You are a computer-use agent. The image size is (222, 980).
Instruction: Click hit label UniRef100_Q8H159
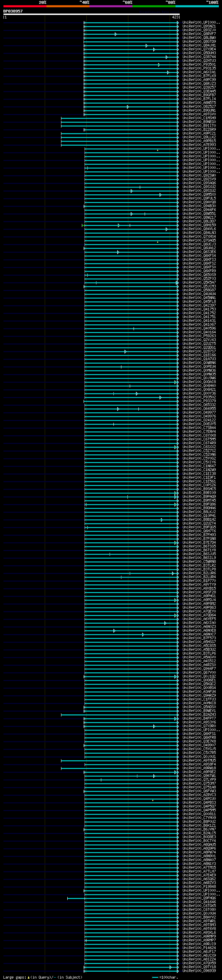point(199,225)
